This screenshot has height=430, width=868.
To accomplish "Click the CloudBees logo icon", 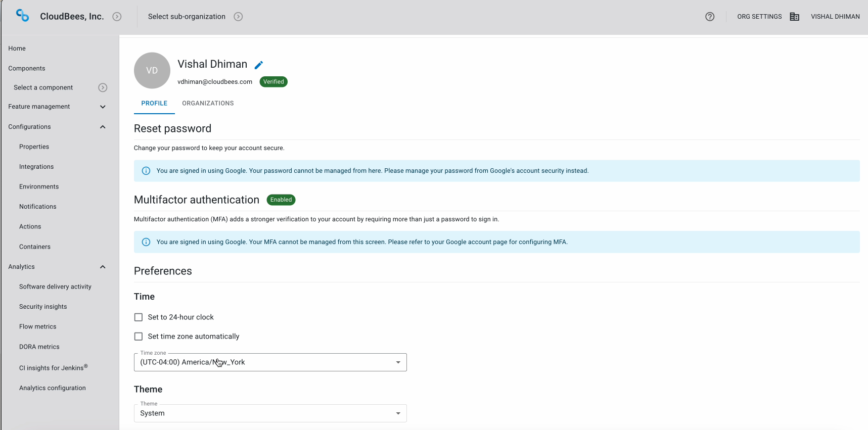I will 23,16.
